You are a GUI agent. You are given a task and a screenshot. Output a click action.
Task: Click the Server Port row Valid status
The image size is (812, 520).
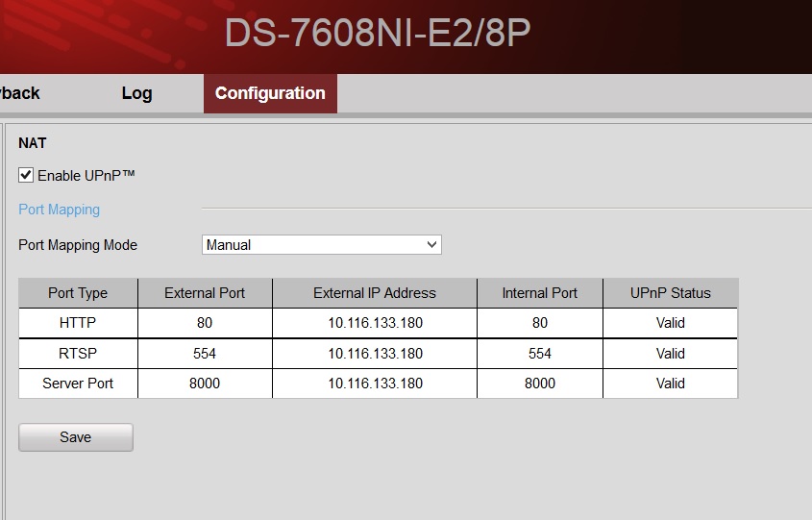click(x=670, y=384)
